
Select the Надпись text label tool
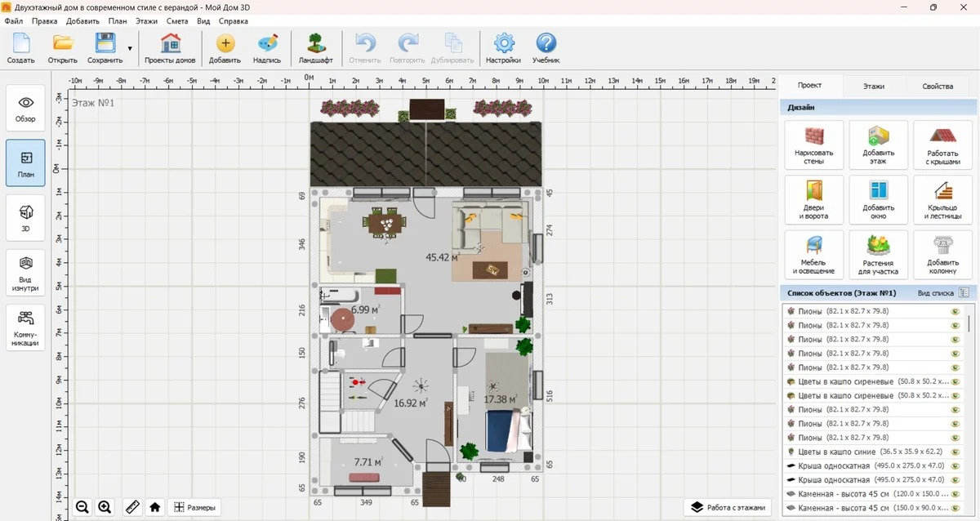267,49
